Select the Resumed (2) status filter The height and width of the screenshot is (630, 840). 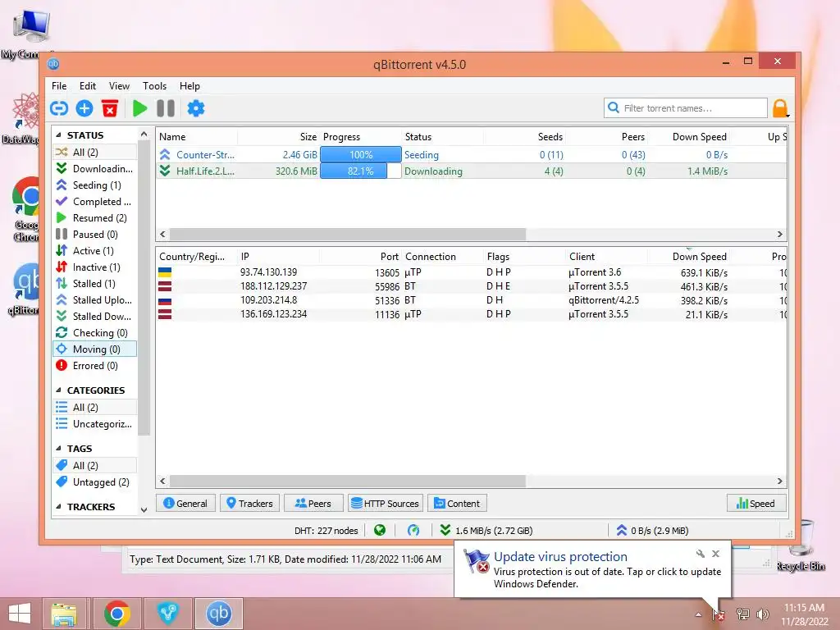[95, 218]
